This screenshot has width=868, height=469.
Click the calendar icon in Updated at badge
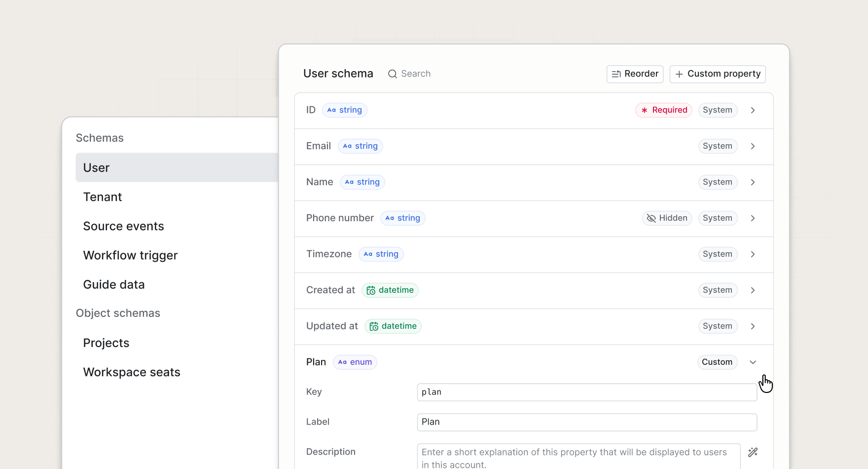click(x=374, y=326)
